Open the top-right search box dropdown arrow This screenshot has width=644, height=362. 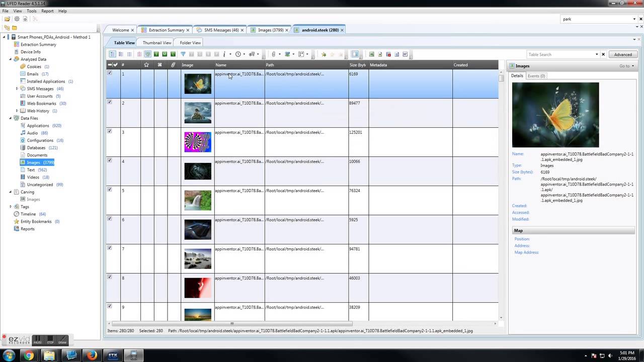pos(634,19)
